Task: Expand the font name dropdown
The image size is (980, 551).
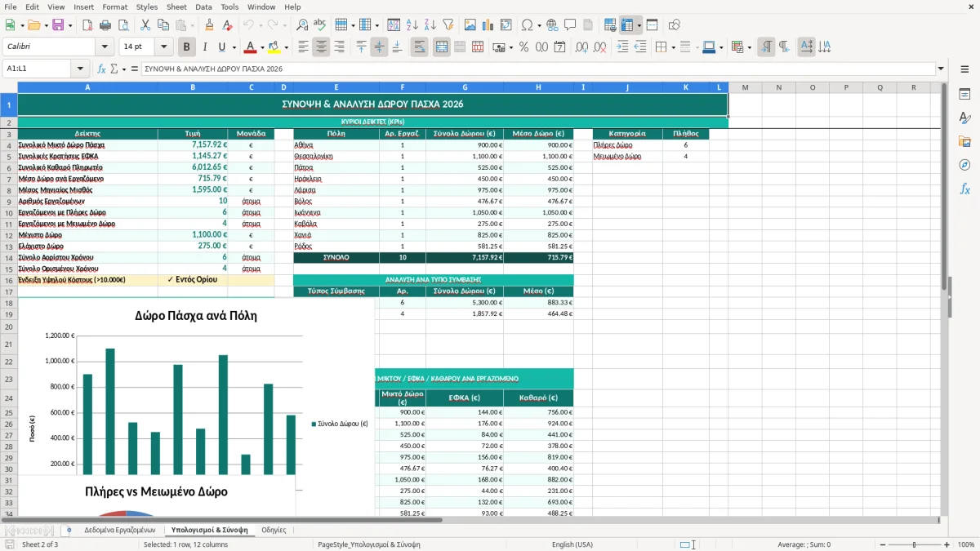Action: pyautogui.click(x=105, y=47)
